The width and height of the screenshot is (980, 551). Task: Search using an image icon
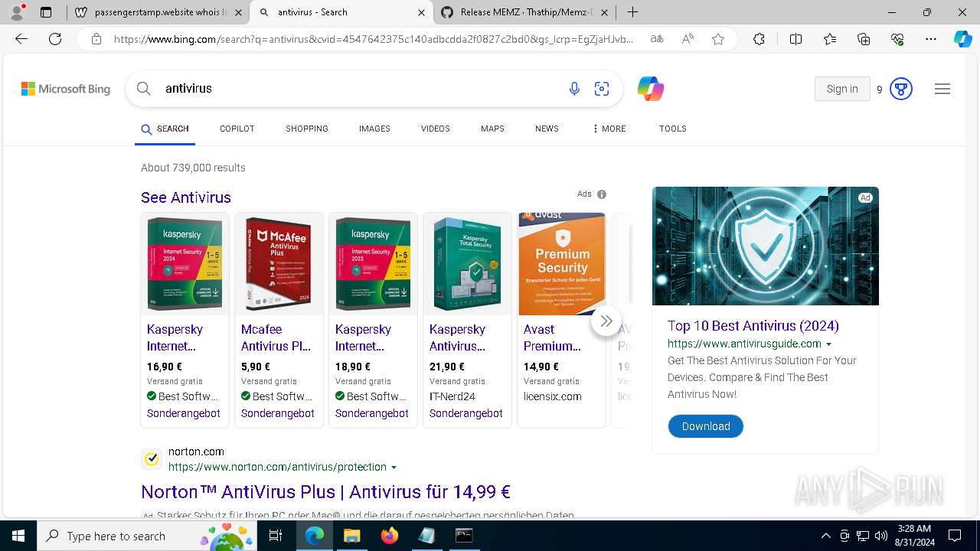602,89
